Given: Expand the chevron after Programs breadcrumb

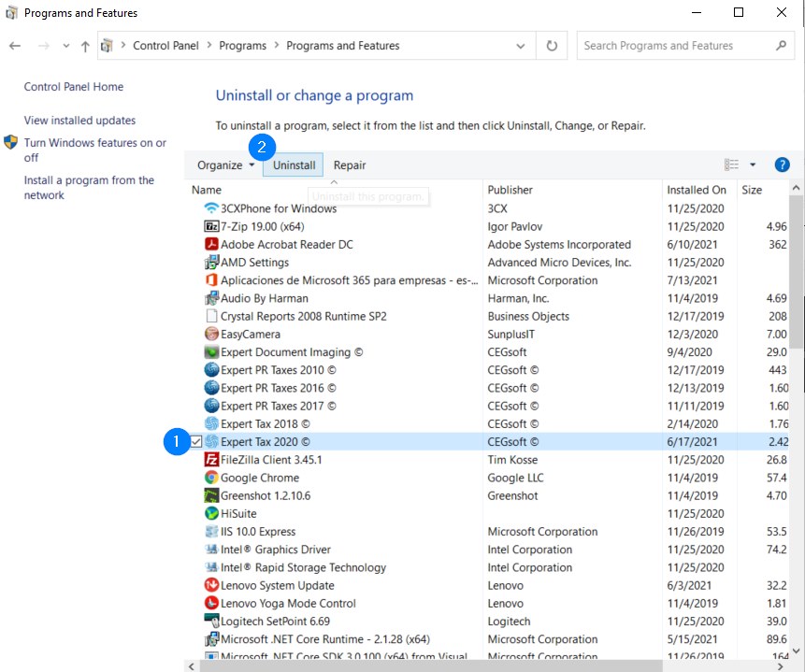Looking at the screenshot, I should coord(277,45).
